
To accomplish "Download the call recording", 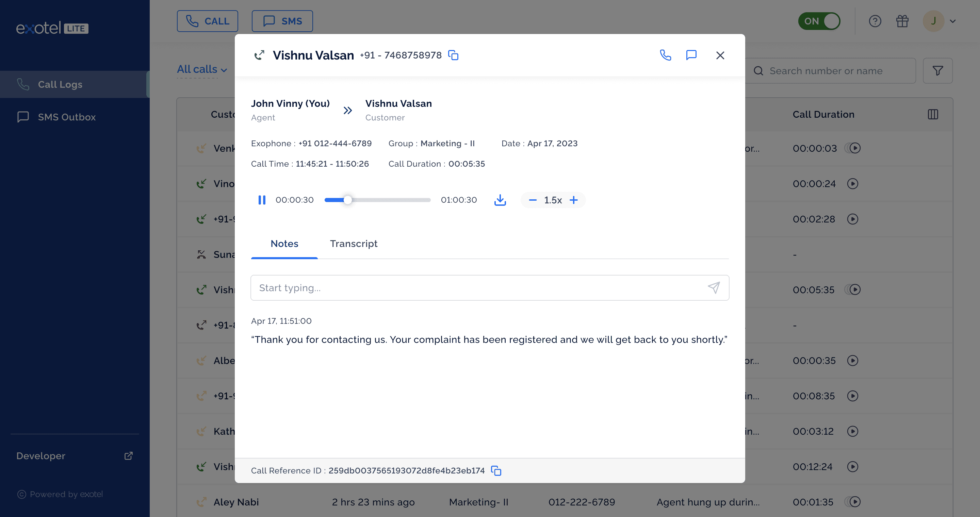I will (500, 200).
